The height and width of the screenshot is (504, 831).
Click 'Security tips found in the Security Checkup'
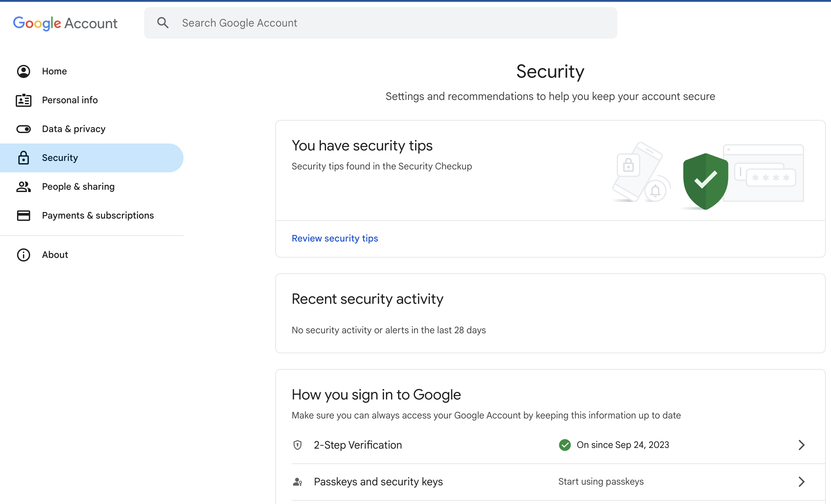[x=382, y=166]
